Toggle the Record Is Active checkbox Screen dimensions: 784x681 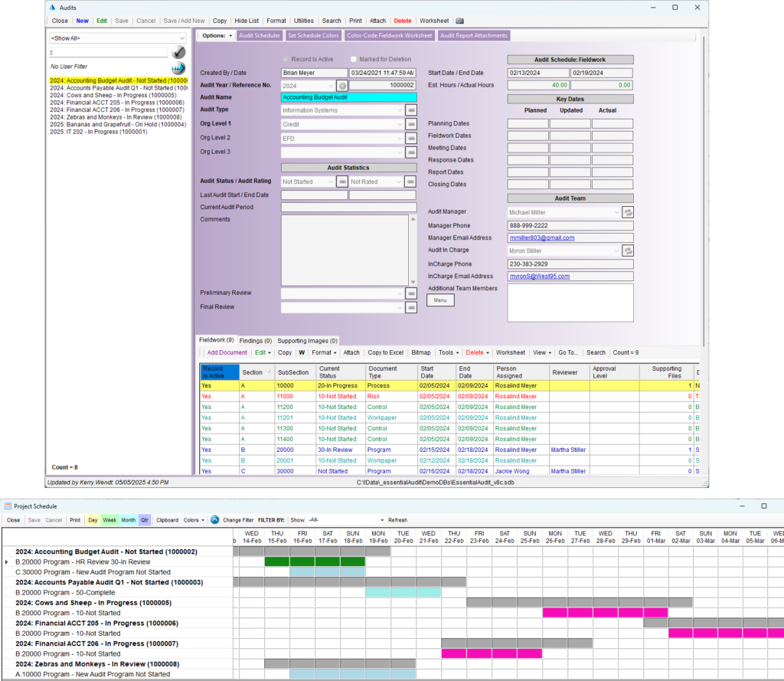(x=286, y=59)
